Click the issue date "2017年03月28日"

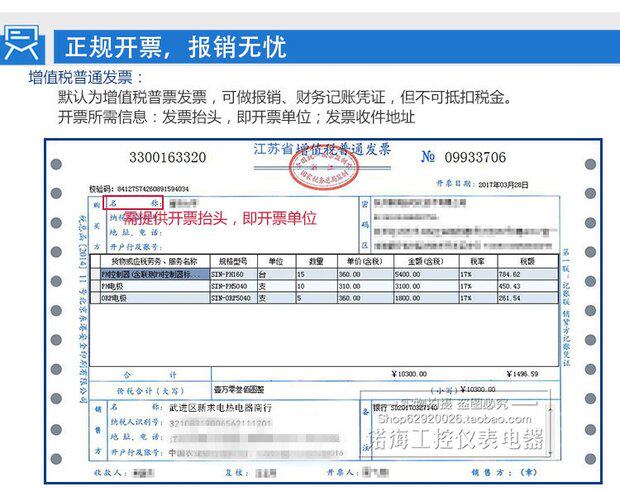coord(503,184)
